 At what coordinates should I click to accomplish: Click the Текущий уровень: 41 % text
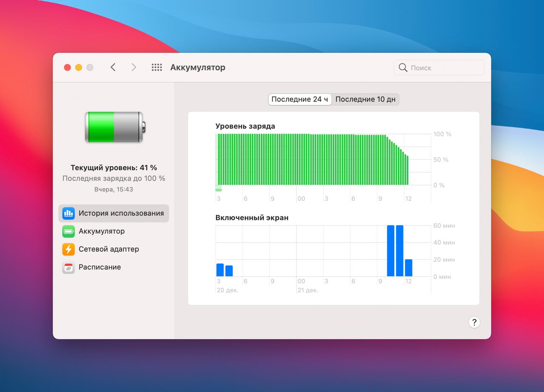pos(114,168)
